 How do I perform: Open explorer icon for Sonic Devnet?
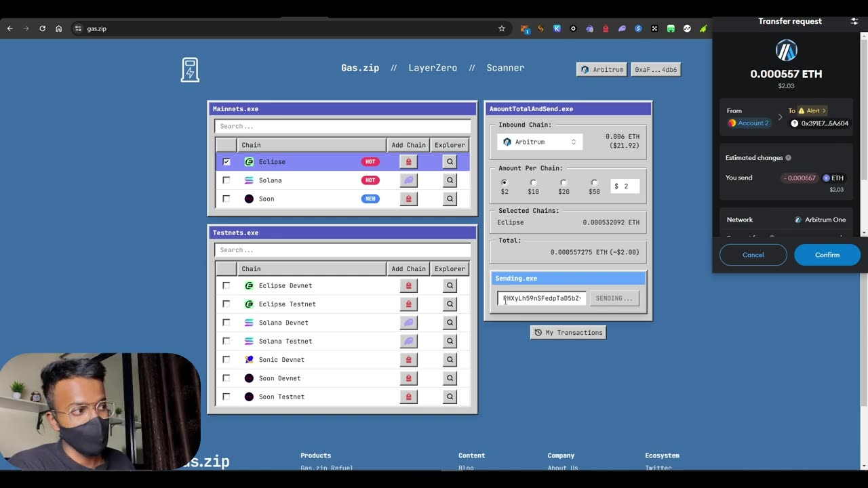click(450, 360)
